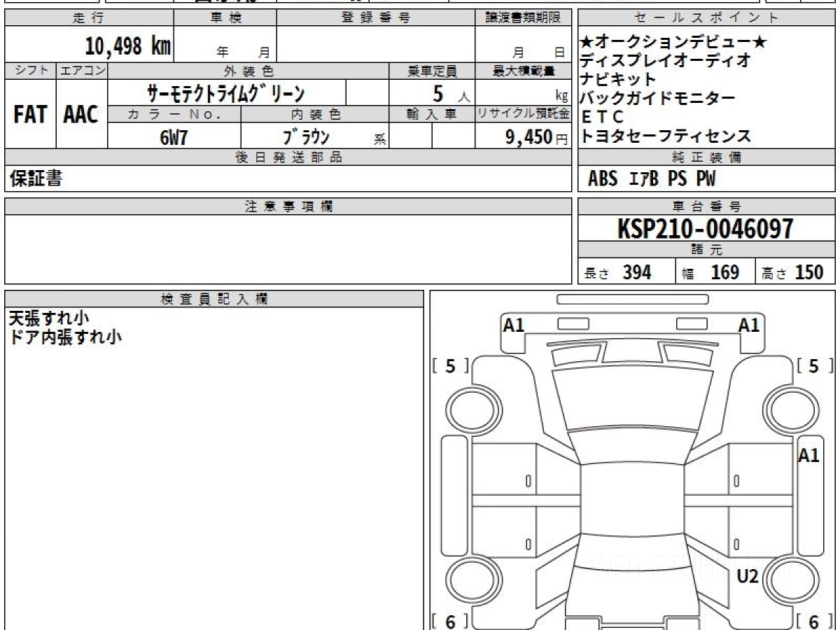Click the AAC air conditioner cell
The width and height of the screenshot is (840, 630).
[81, 115]
